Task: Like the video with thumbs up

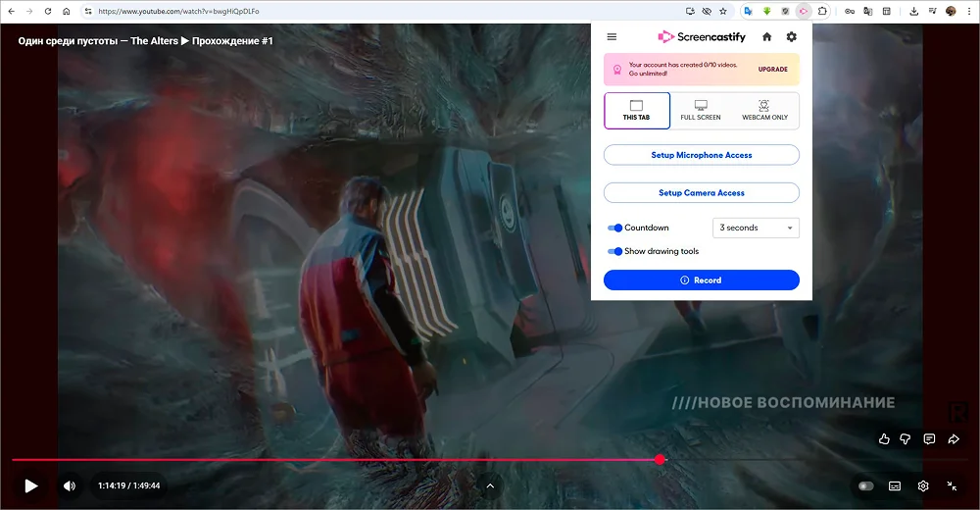Action: tap(884, 438)
